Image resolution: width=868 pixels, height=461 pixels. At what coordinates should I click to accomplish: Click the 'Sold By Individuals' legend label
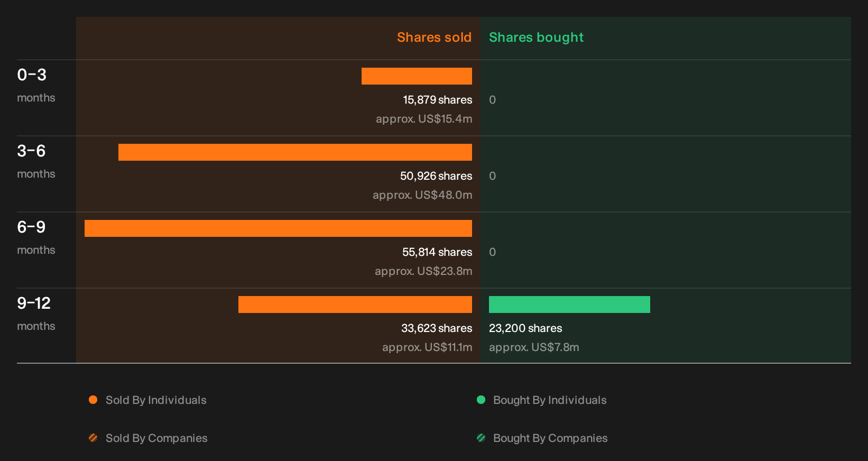click(x=156, y=400)
